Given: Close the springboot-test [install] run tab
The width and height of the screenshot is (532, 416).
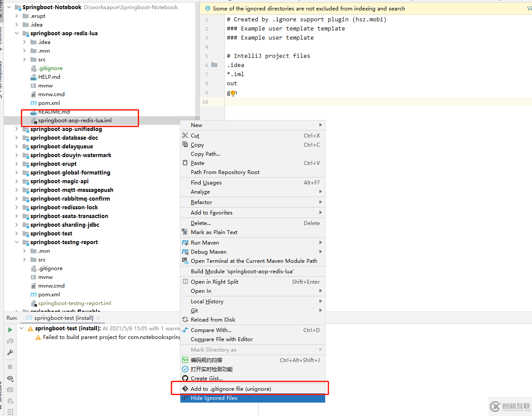Looking at the screenshot, I should pos(98,318).
